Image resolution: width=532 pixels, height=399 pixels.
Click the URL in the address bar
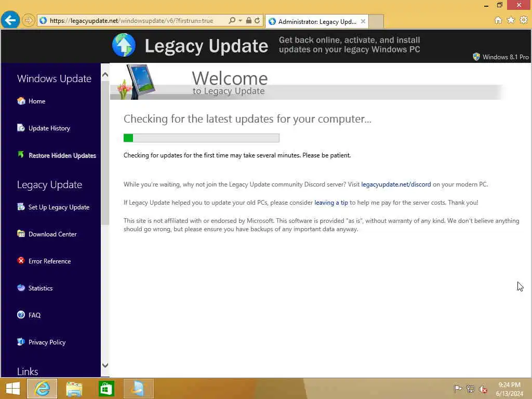(x=131, y=21)
